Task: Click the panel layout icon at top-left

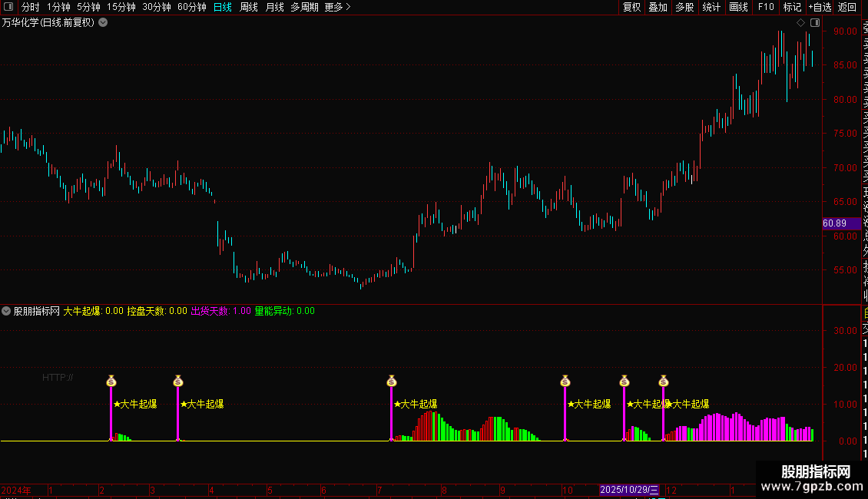Action: tap(8, 7)
